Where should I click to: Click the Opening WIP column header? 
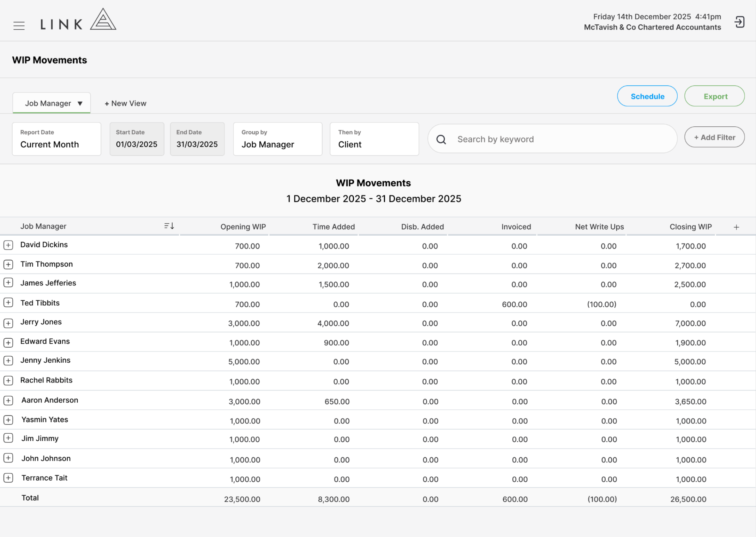pos(243,227)
